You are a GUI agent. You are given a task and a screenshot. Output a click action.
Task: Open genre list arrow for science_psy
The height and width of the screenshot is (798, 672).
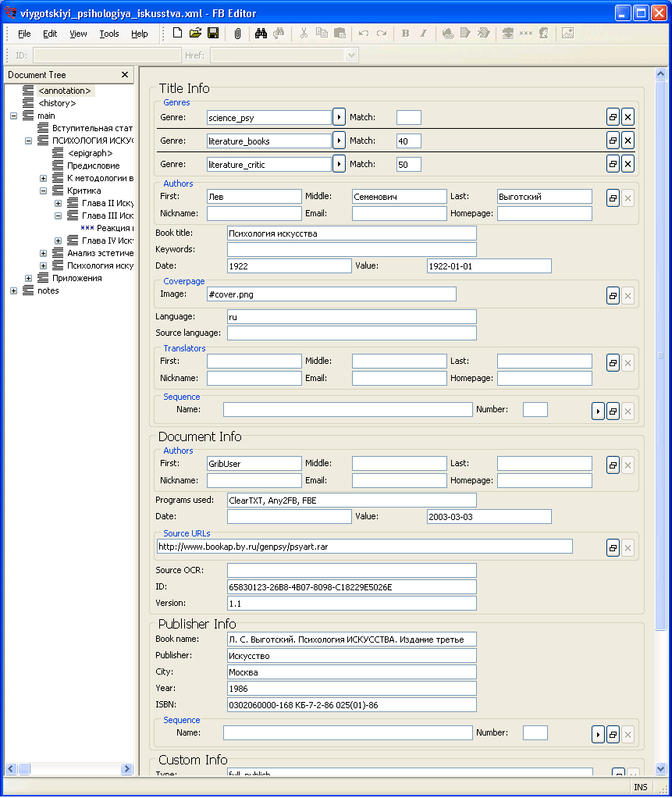[339, 117]
